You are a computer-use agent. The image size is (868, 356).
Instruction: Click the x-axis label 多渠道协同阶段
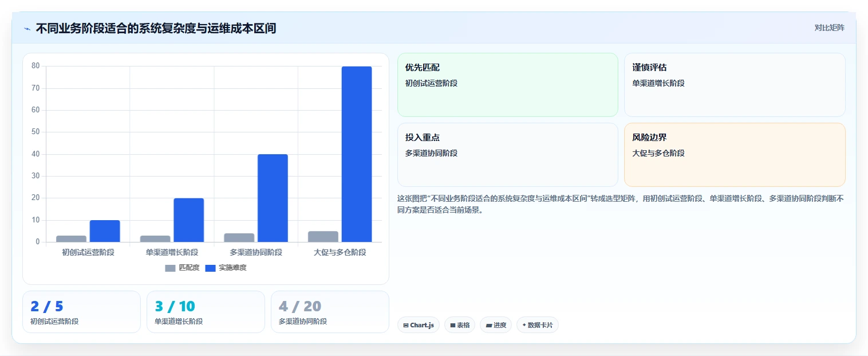tap(256, 252)
